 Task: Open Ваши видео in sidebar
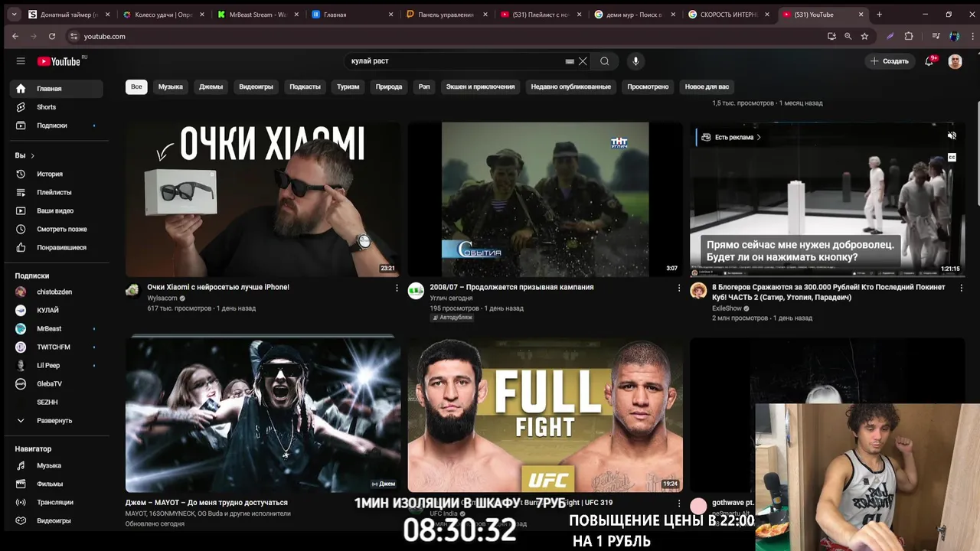click(57, 210)
